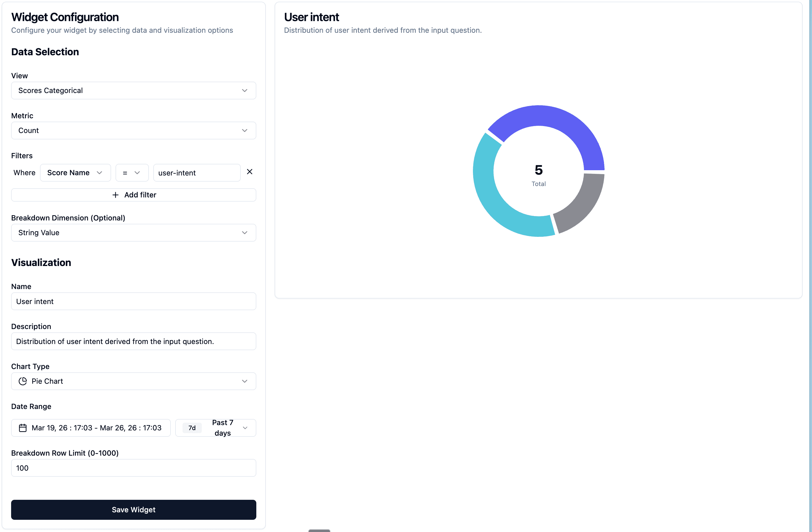Select the 7d date badge
The width and height of the screenshot is (812, 532).
click(191, 428)
